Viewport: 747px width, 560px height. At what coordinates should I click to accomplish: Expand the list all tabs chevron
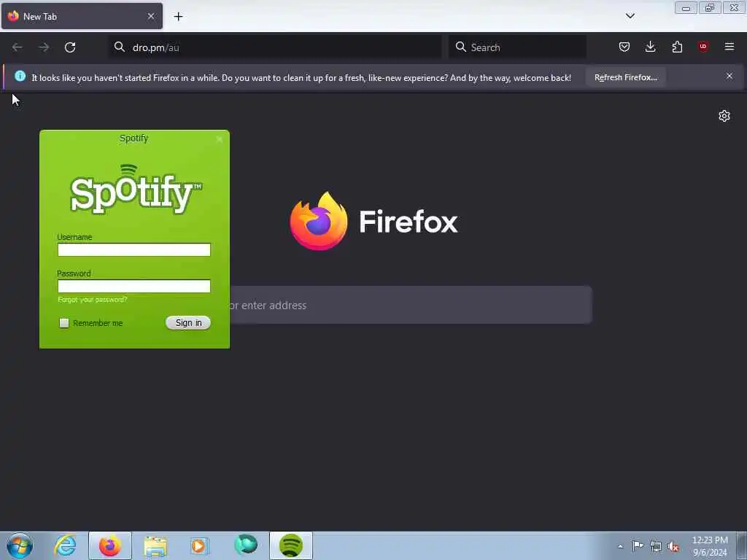click(630, 16)
